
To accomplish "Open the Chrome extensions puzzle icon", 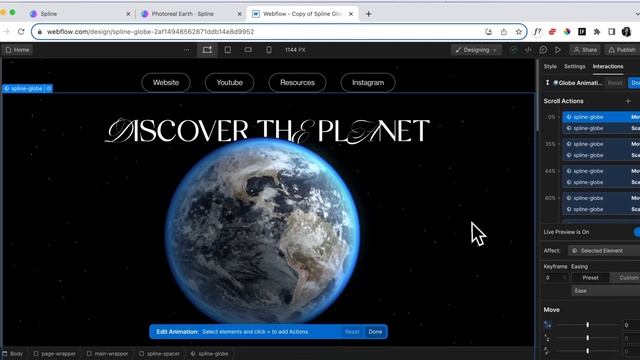I will (x=597, y=31).
